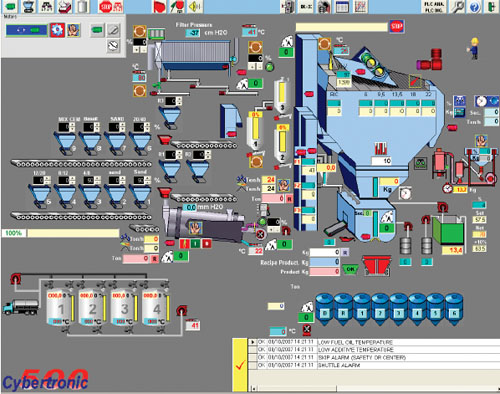Click the worker figure with yellow helmet
The height and width of the screenshot is (394, 500).
coord(473,49)
